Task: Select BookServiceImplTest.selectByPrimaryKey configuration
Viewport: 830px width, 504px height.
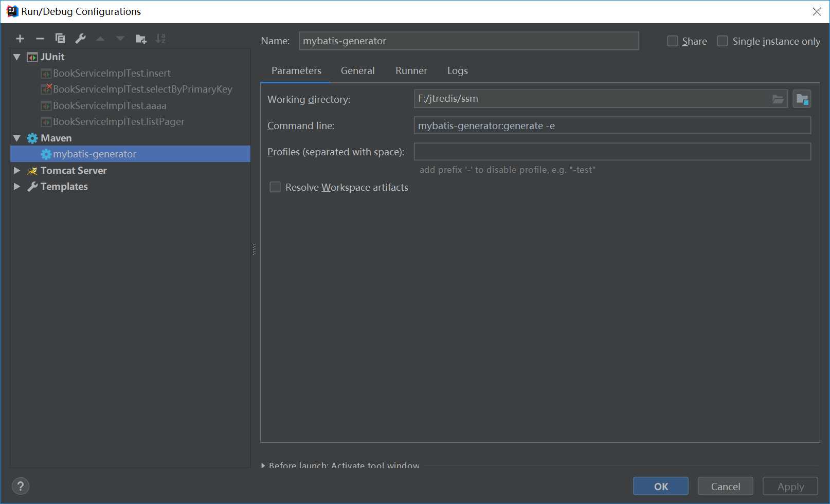Action: [142, 89]
